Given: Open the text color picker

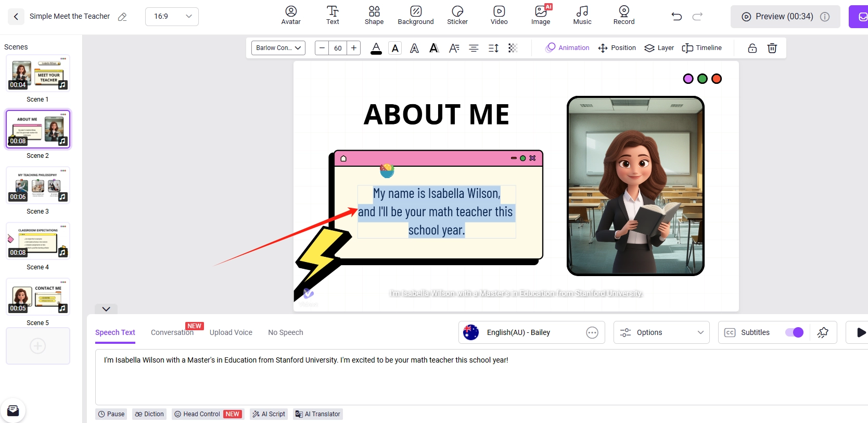Looking at the screenshot, I should tap(376, 48).
